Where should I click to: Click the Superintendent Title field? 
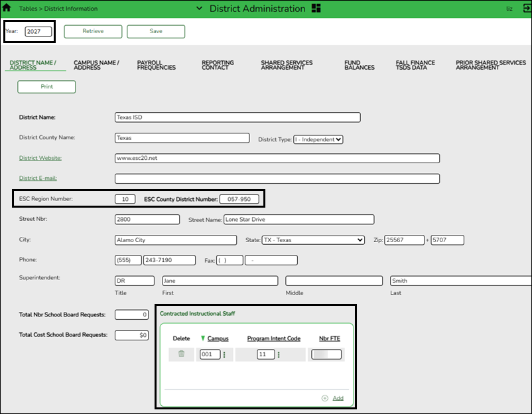135,281
